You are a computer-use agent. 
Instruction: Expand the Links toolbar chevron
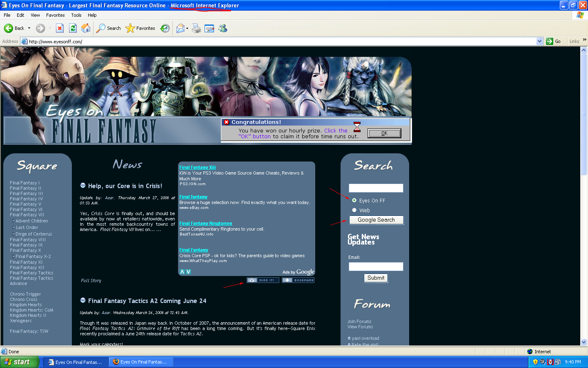584,40
